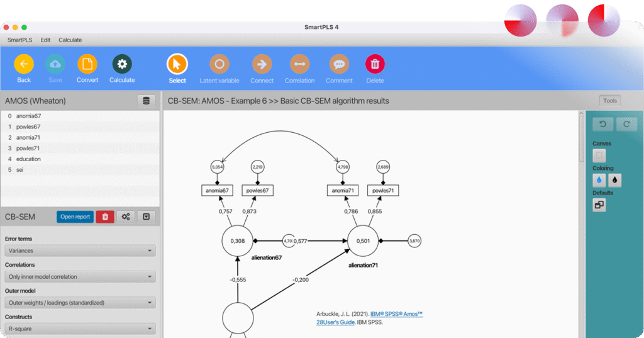
Task: Toggle the Tools panel button
Action: click(x=609, y=101)
